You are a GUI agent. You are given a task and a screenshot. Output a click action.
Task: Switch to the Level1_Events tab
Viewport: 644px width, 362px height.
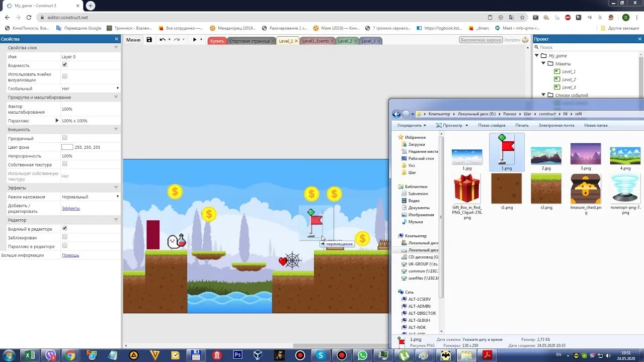click(x=315, y=41)
